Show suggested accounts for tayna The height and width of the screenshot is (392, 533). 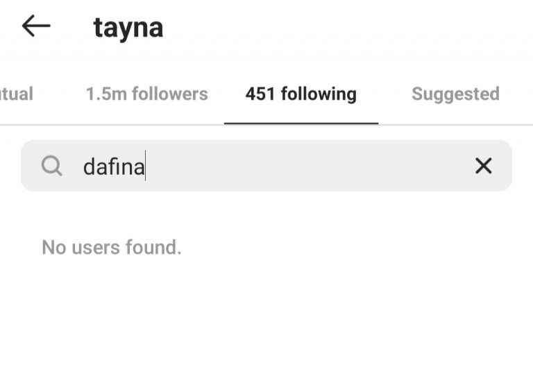(455, 94)
